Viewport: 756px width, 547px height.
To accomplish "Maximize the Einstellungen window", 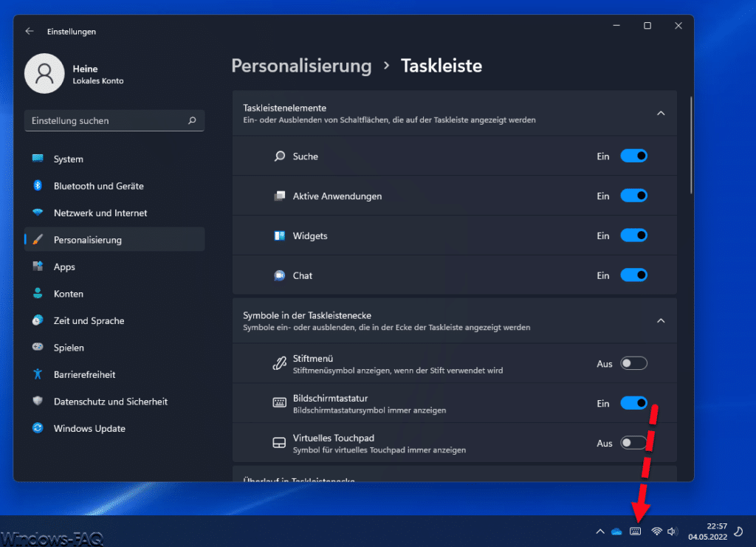I will 647,26.
